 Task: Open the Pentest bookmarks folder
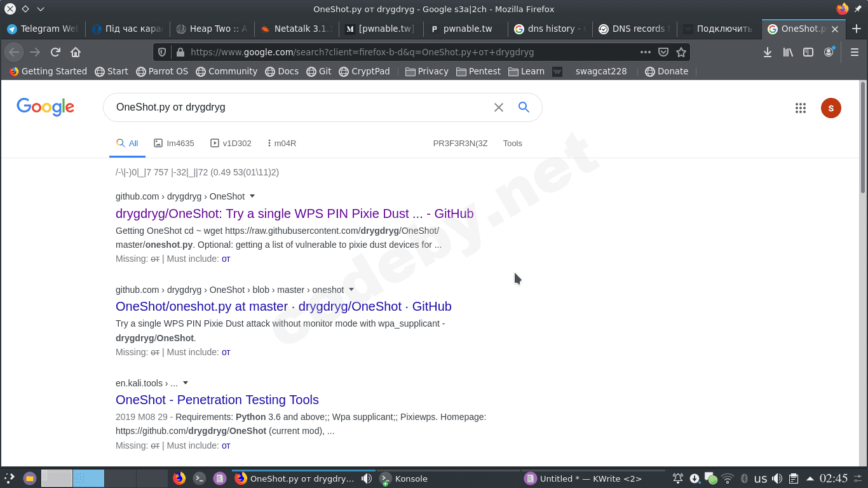click(478, 71)
